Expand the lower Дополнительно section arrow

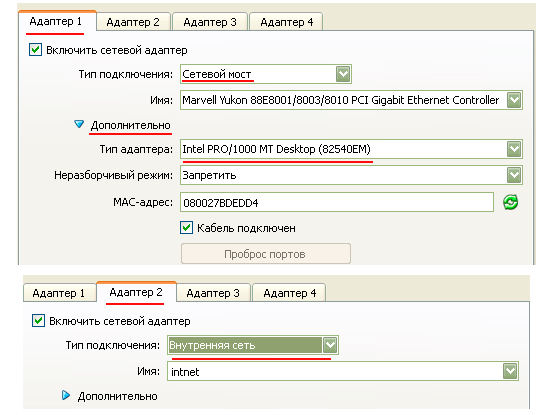point(66,395)
